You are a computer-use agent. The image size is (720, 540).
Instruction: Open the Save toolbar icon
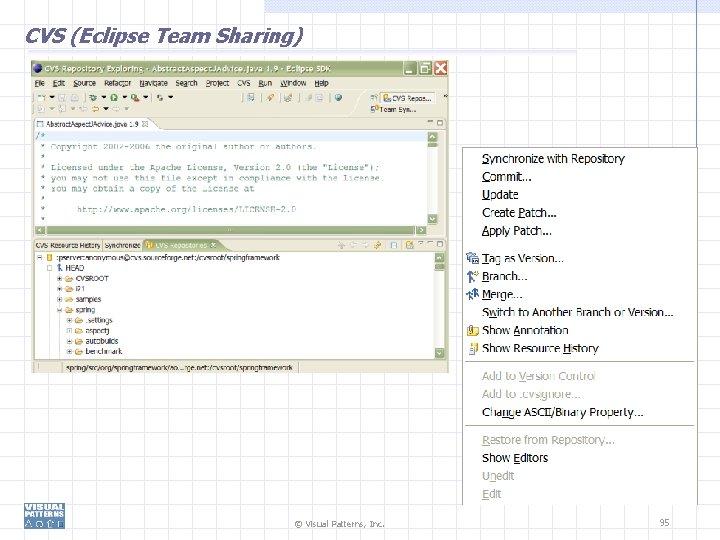coord(62,97)
